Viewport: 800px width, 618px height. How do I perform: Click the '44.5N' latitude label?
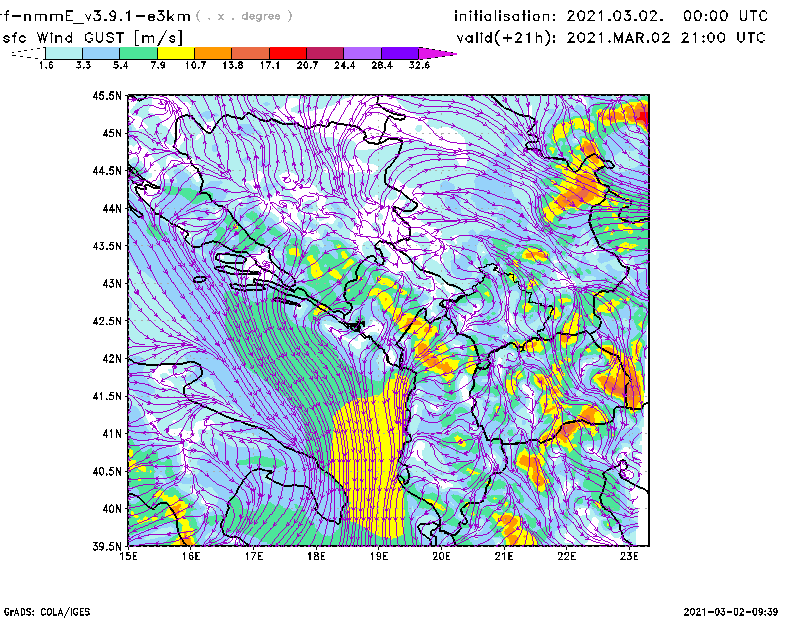coord(107,170)
